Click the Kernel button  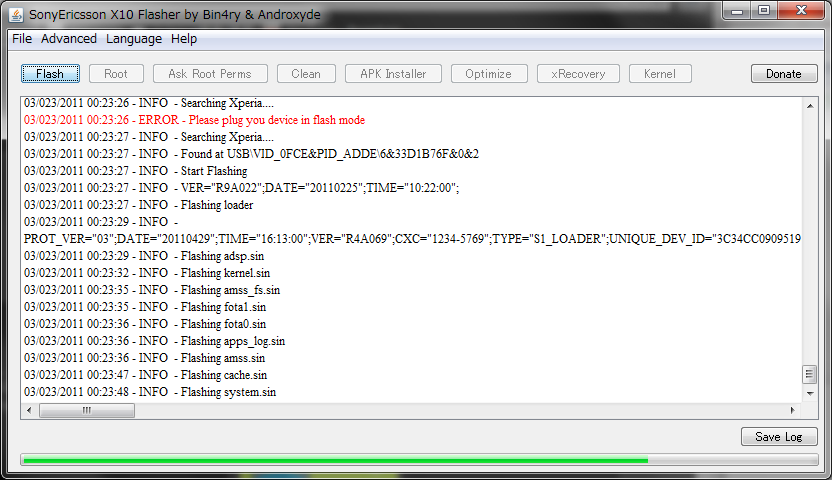pyautogui.click(x=660, y=74)
